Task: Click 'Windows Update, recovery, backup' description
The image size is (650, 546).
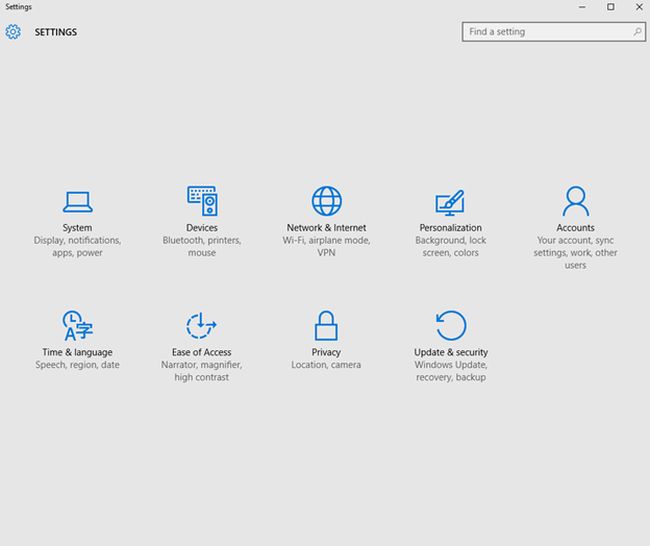Action: click(x=451, y=371)
